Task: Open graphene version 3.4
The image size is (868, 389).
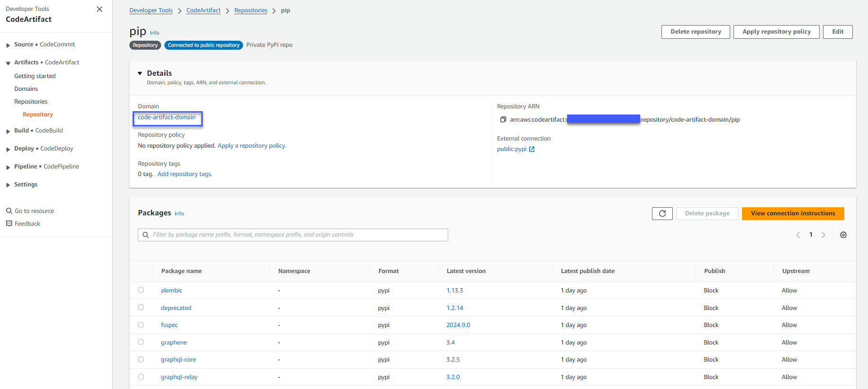Action: click(x=451, y=343)
